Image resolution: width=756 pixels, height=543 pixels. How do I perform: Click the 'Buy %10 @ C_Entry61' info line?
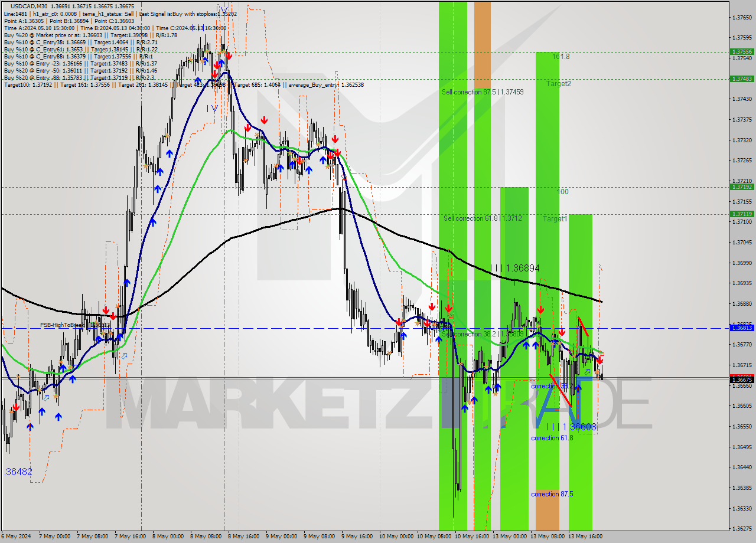click(x=80, y=50)
